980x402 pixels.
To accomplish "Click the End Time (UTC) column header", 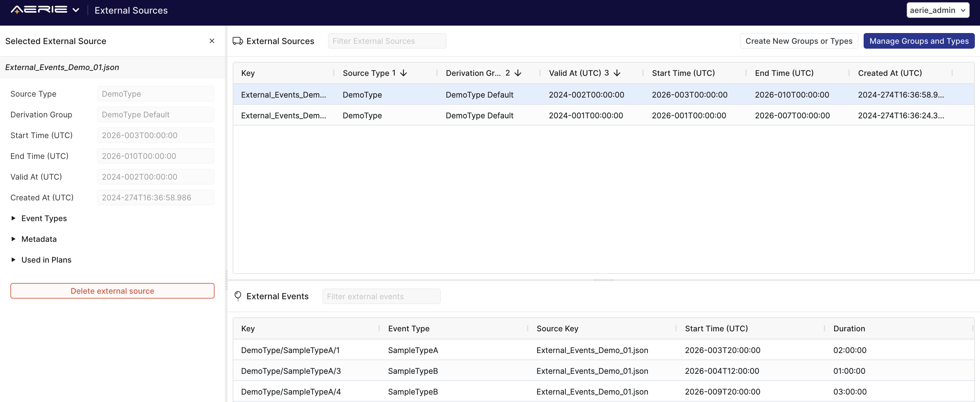I will [784, 73].
